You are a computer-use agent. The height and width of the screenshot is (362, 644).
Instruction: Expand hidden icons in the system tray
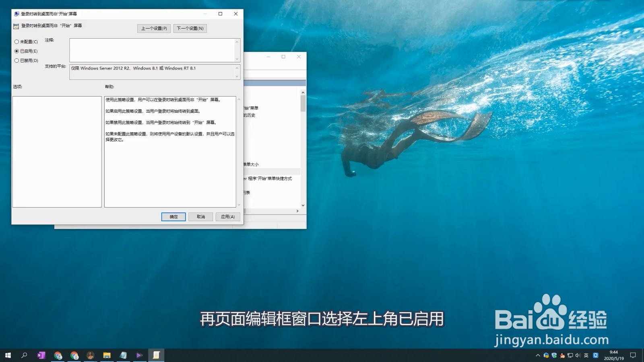coord(538,355)
